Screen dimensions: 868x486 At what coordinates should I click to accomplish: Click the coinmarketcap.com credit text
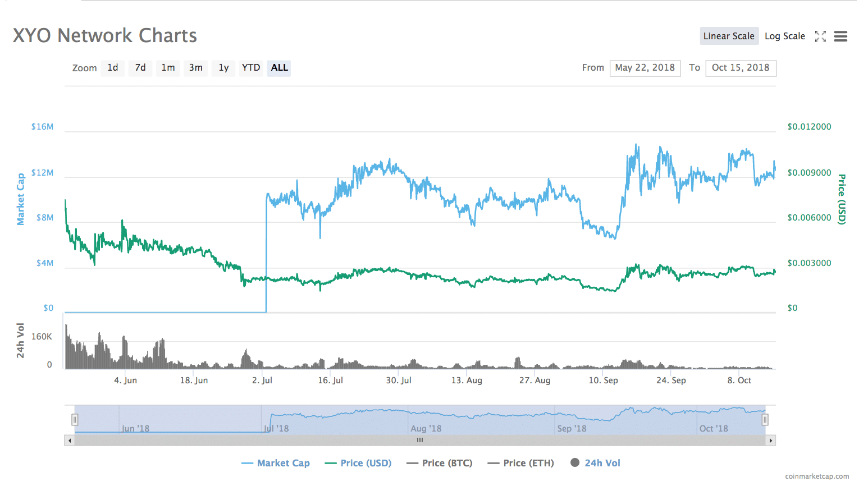click(x=817, y=476)
